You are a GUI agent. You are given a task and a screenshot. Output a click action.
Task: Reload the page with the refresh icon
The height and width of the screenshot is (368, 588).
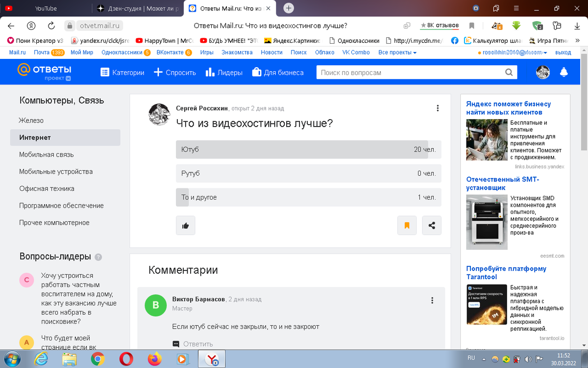pos(51,26)
